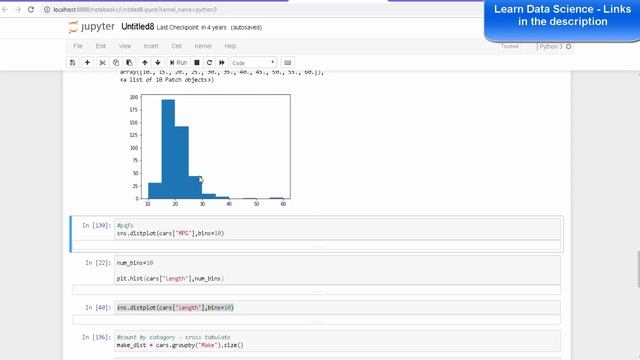The height and width of the screenshot is (360, 640).
Task: Go forward in the browser
Action: (x=18, y=9)
